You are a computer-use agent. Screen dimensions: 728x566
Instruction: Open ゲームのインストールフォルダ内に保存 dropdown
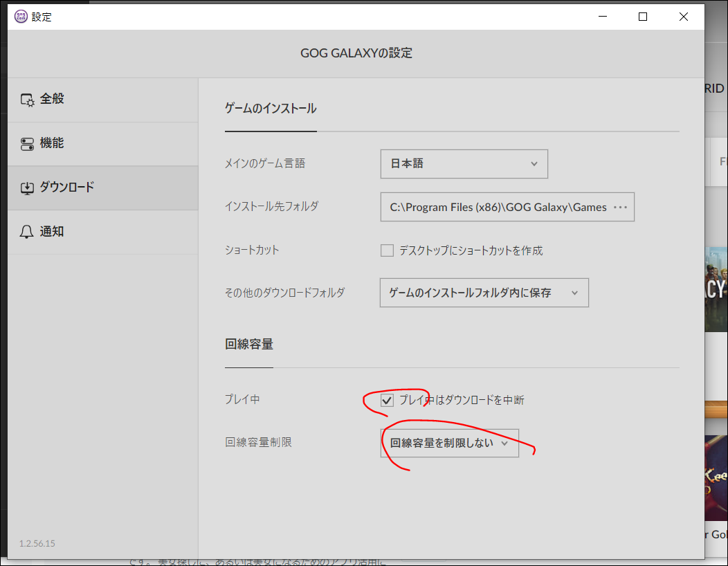(x=484, y=293)
